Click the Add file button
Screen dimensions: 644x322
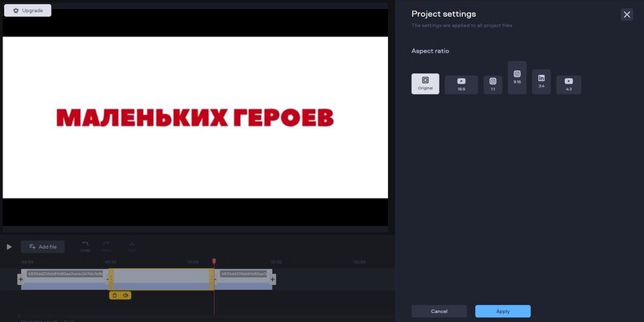pyautogui.click(x=43, y=247)
